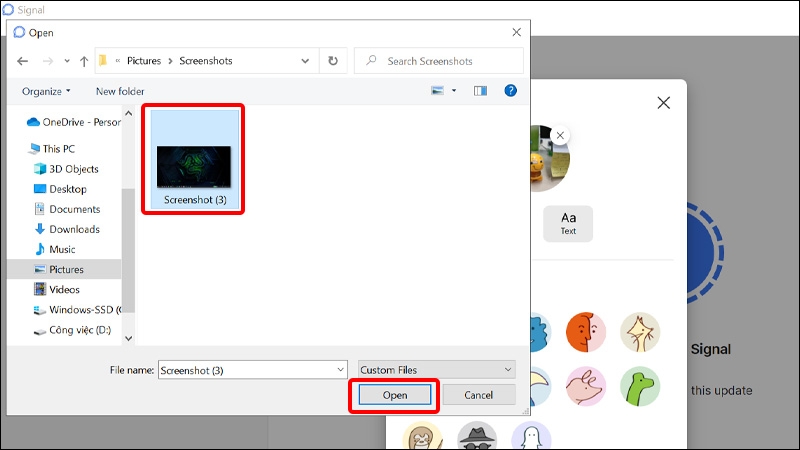Select the Screenshot (3) thumbnail
This screenshot has width=800, height=450.
pos(194,159)
